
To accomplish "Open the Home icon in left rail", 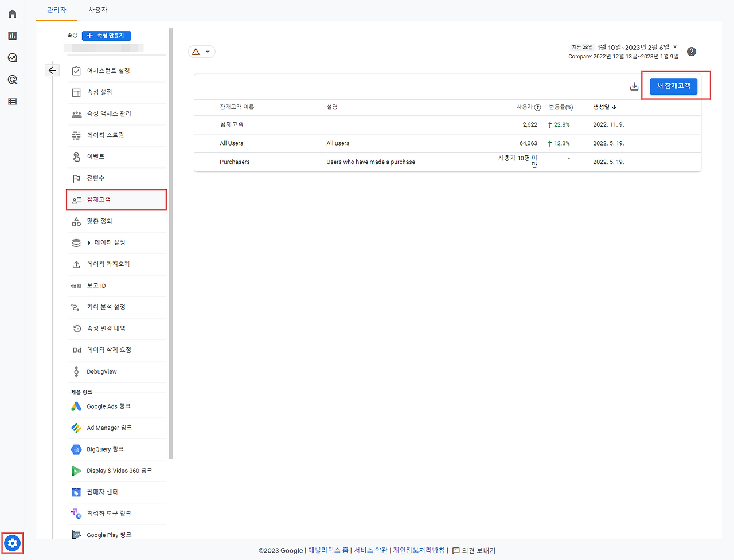I will tap(12, 14).
